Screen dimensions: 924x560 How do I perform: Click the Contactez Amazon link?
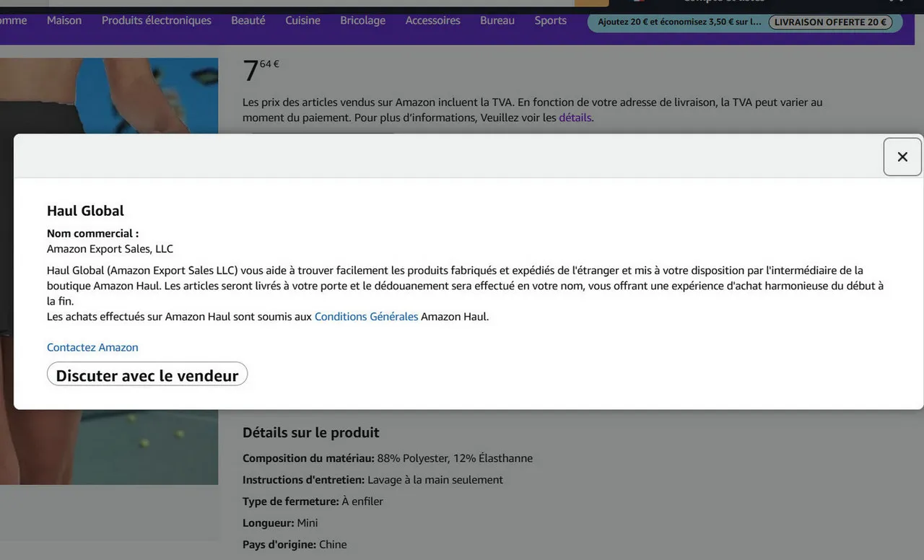(x=92, y=347)
